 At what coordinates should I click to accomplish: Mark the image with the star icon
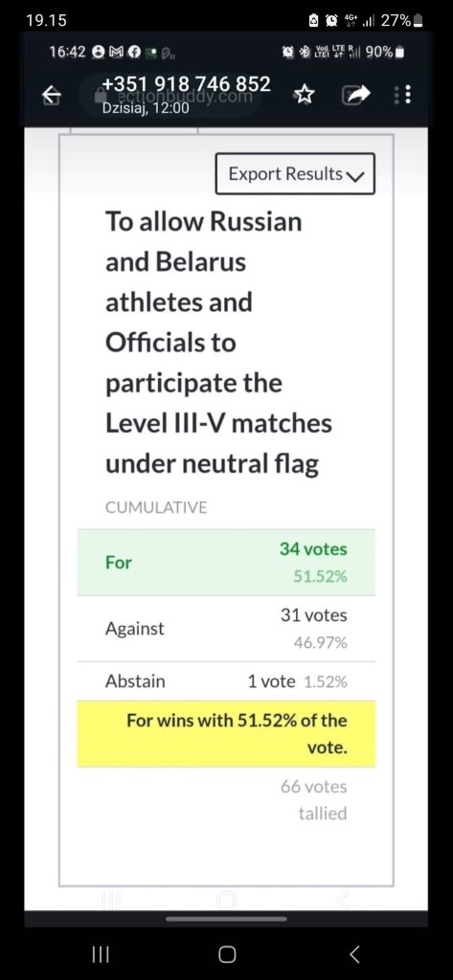pos(305,95)
